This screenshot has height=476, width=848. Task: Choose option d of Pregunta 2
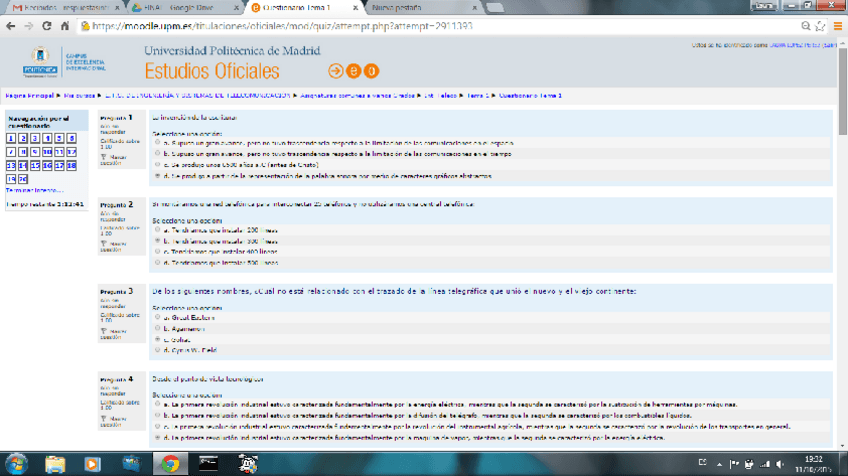(158, 262)
